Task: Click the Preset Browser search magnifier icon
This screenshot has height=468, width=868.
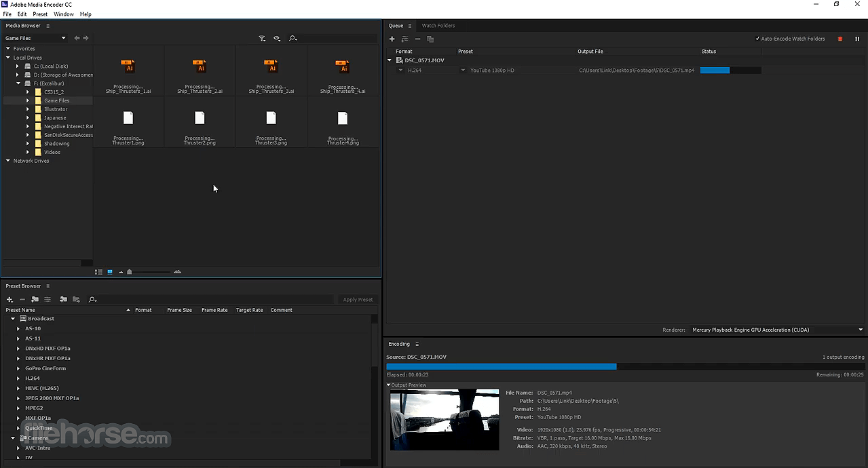Action: click(x=92, y=300)
